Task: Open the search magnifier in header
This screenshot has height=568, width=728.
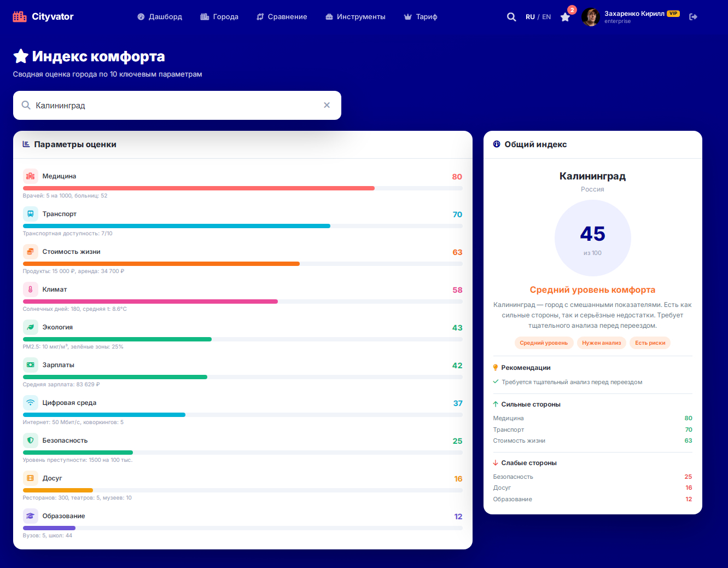Action: 511,17
